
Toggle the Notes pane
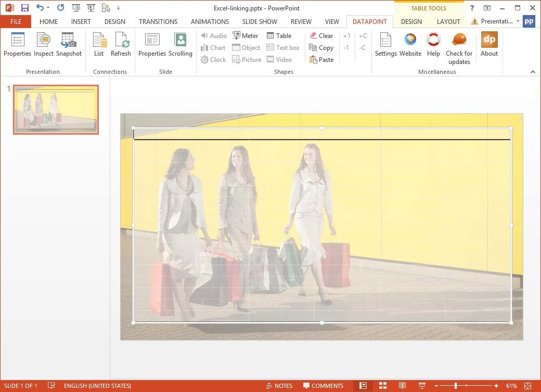coord(279,386)
